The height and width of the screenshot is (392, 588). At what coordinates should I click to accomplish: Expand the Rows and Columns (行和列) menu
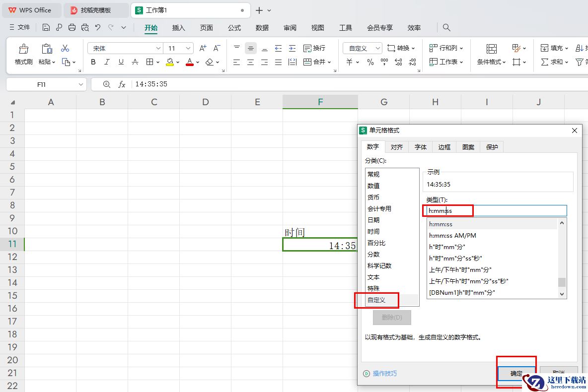[x=446, y=48]
